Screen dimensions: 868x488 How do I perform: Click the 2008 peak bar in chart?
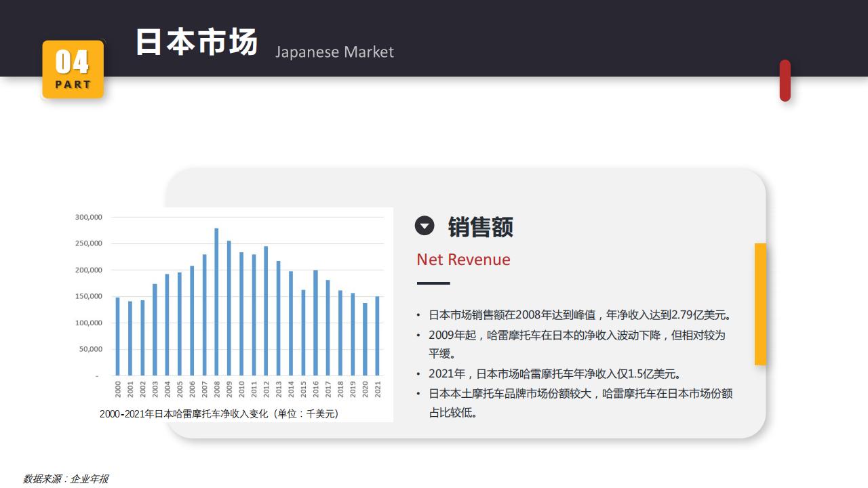click(216, 302)
